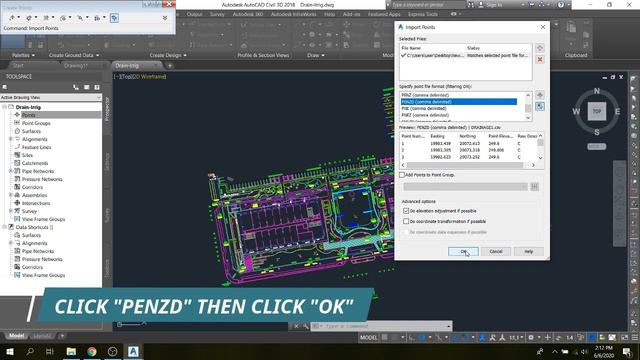Toggle the MODEL space button in status bar
Image resolution: width=640 pixels, height=360 pixels.
[x=369, y=338]
